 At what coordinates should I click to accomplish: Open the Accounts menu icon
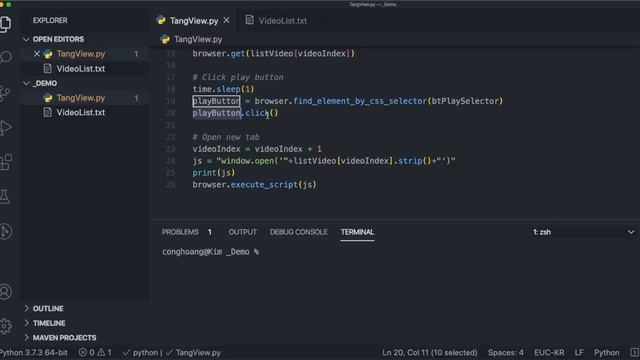pos(5,291)
